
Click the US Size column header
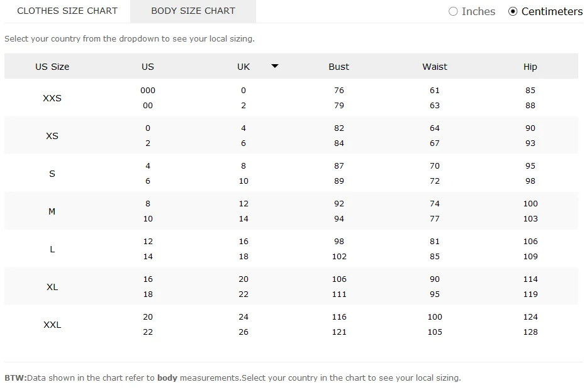52,67
